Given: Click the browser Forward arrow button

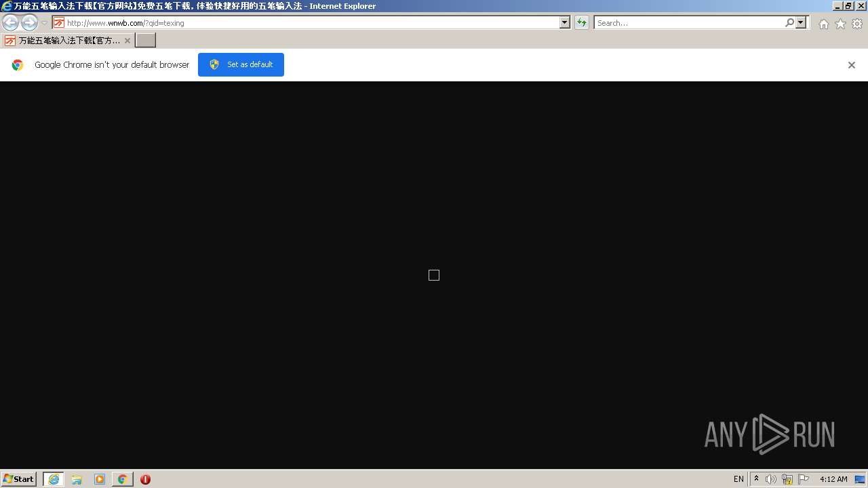Looking at the screenshot, I should point(29,22).
